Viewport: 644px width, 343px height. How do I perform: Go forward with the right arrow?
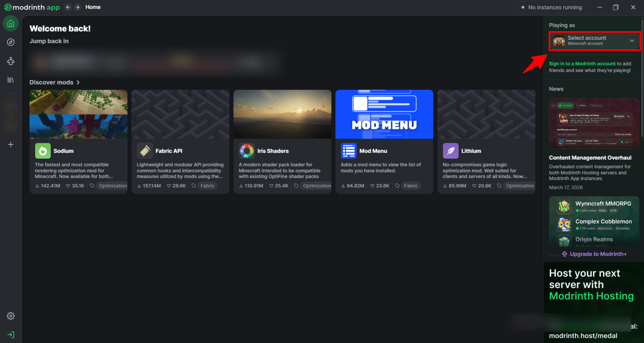tap(78, 7)
